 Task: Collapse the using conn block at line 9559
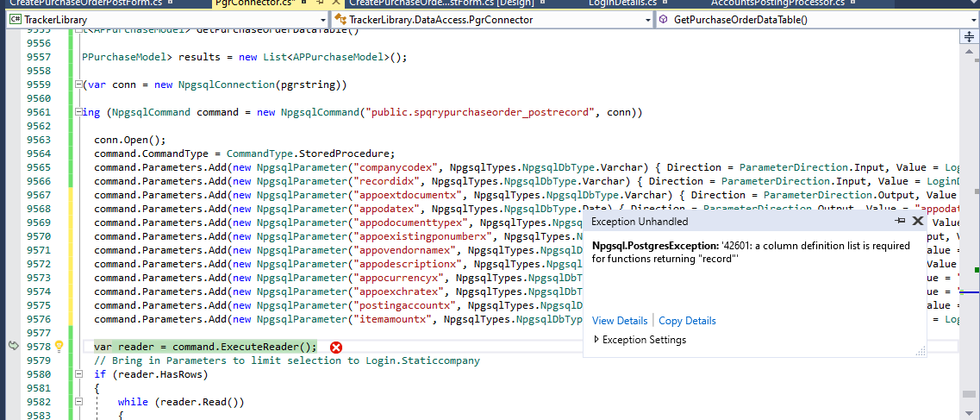tap(78, 85)
